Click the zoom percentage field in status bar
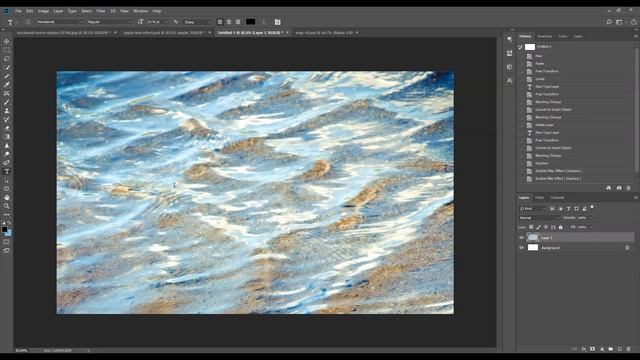 [21, 350]
